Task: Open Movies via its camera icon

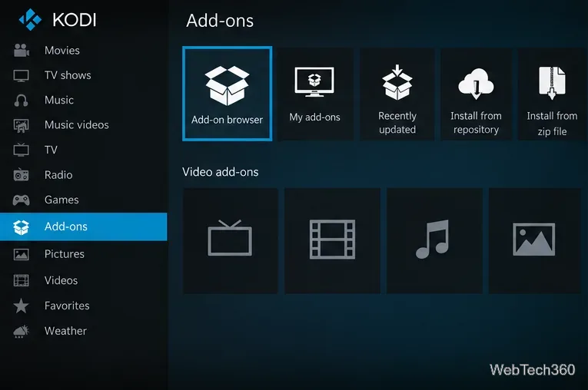Action: (22, 50)
